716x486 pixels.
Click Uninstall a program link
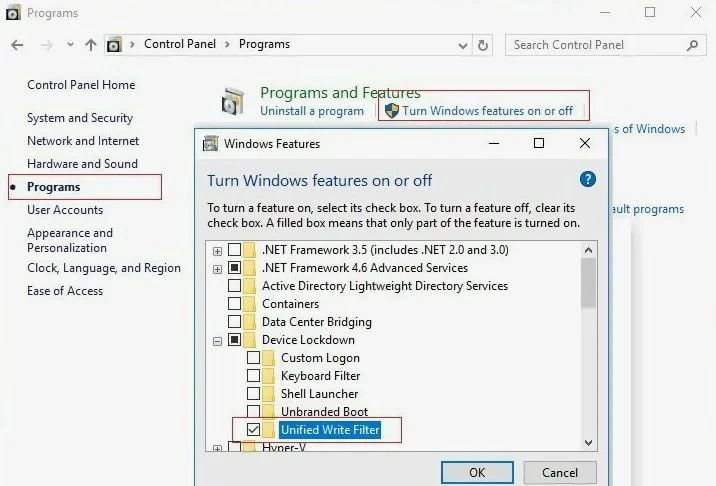pos(312,111)
